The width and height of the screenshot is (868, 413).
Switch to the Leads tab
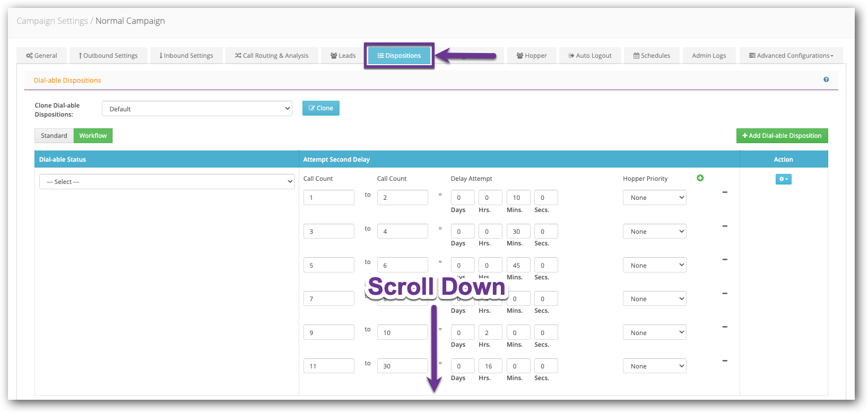coord(343,56)
